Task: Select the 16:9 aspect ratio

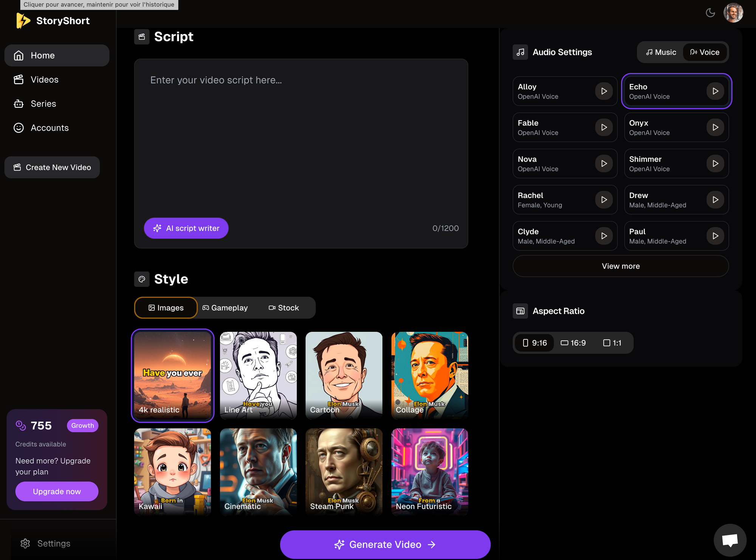Action: 573,343
